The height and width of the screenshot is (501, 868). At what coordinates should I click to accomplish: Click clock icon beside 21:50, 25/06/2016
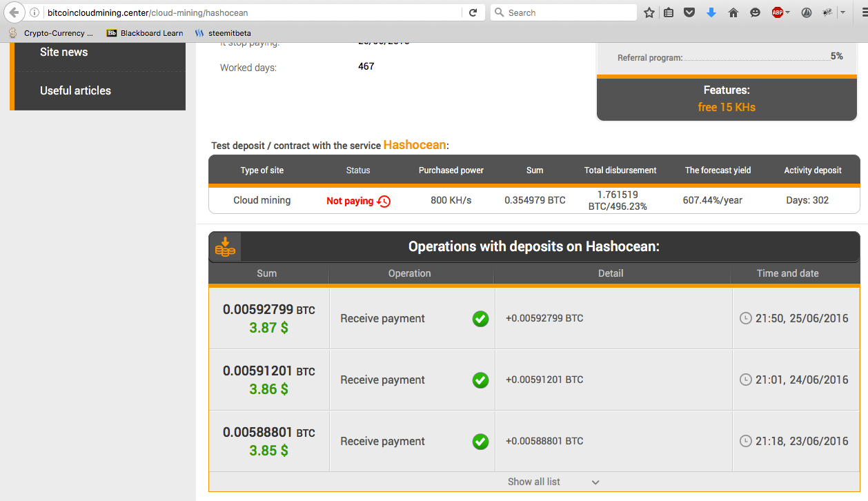click(745, 318)
